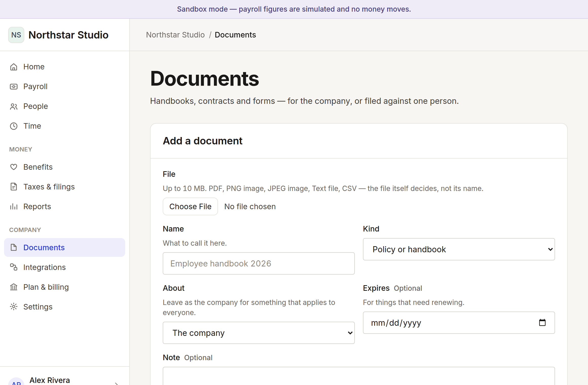Open the Kind dropdown showing Policy or handbook
588x385 pixels.
(x=459, y=249)
